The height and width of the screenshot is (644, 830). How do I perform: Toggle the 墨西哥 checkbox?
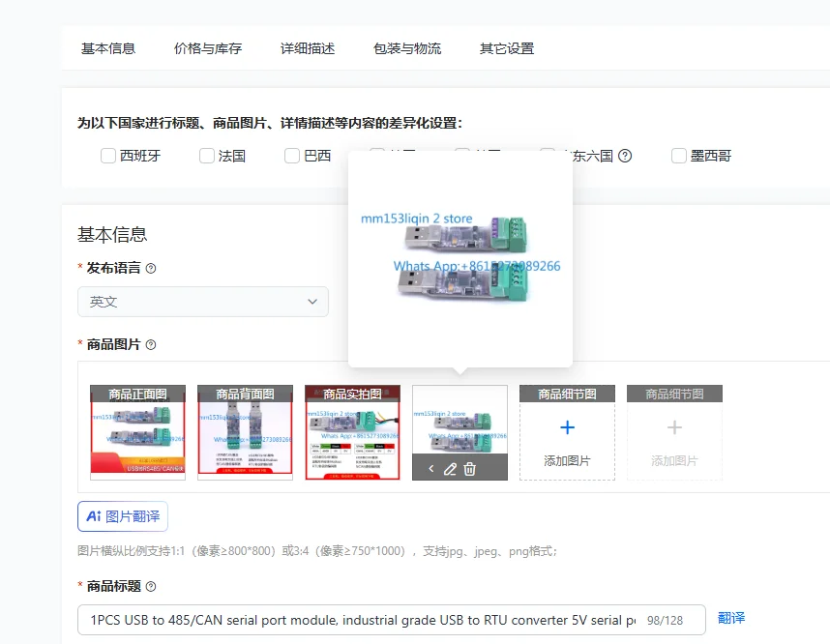tap(679, 156)
